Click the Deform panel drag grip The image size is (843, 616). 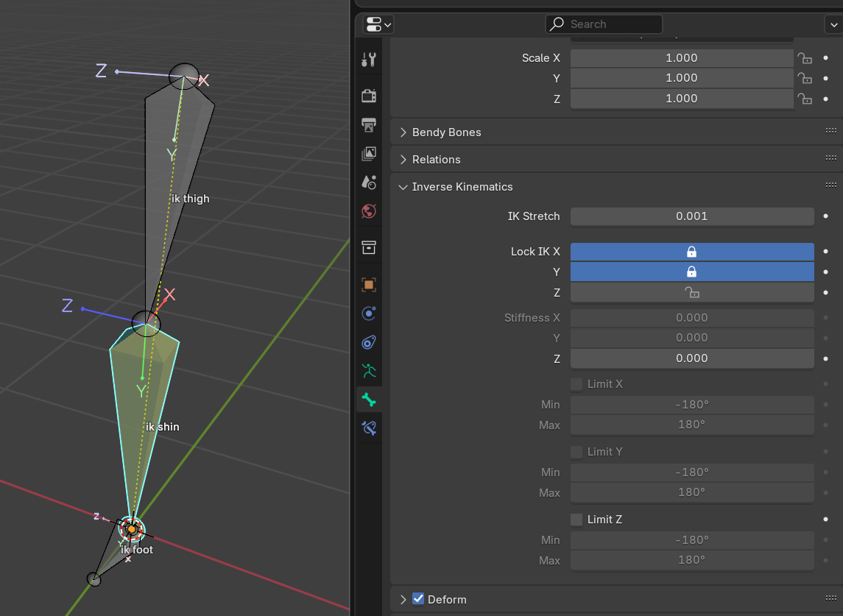[x=830, y=598]
